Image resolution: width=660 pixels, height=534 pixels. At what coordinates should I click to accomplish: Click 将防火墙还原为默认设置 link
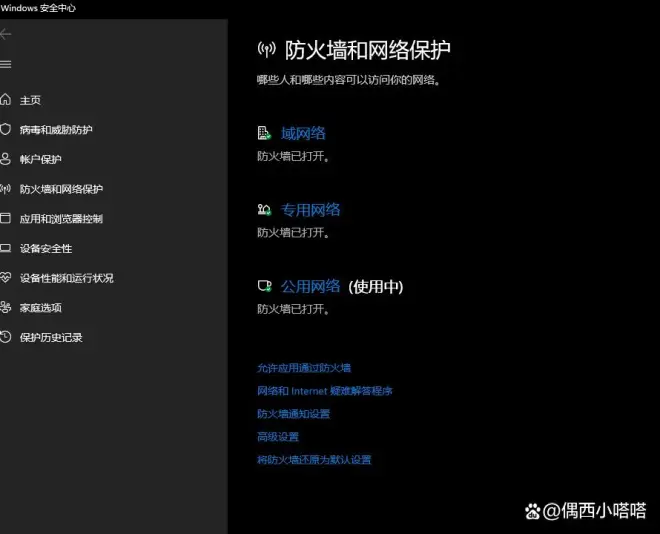314,460
